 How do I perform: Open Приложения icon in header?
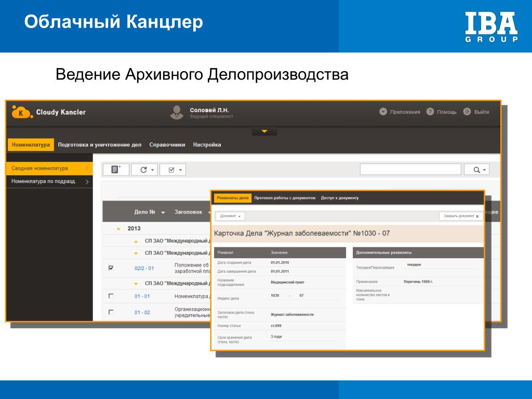click(383, 112)
